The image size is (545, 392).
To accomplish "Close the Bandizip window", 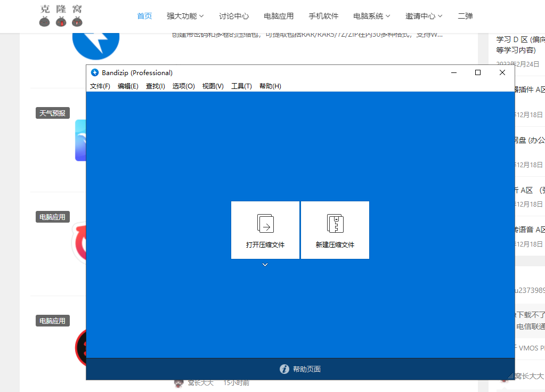I will 502,72.
